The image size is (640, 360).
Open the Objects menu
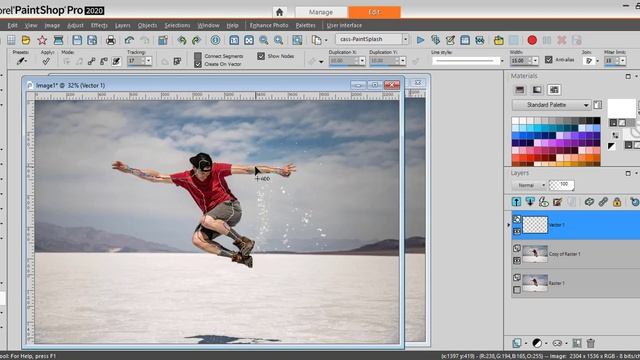(147, 25)
